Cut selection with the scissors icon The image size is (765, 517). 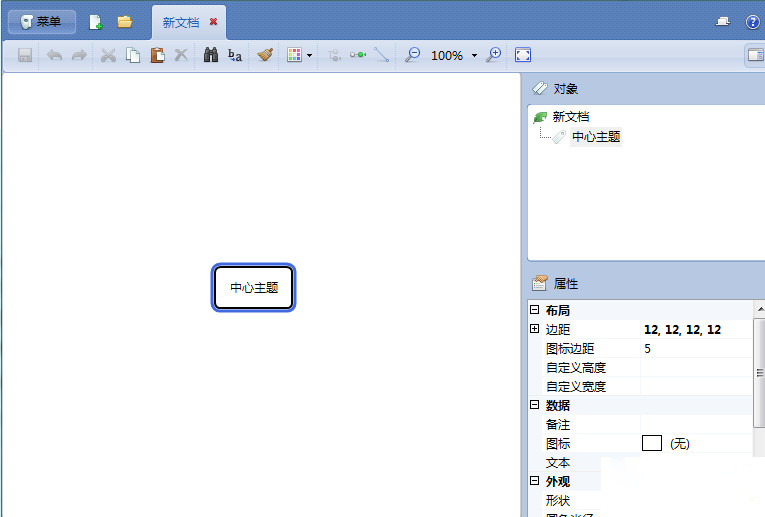tap(108, 55)
